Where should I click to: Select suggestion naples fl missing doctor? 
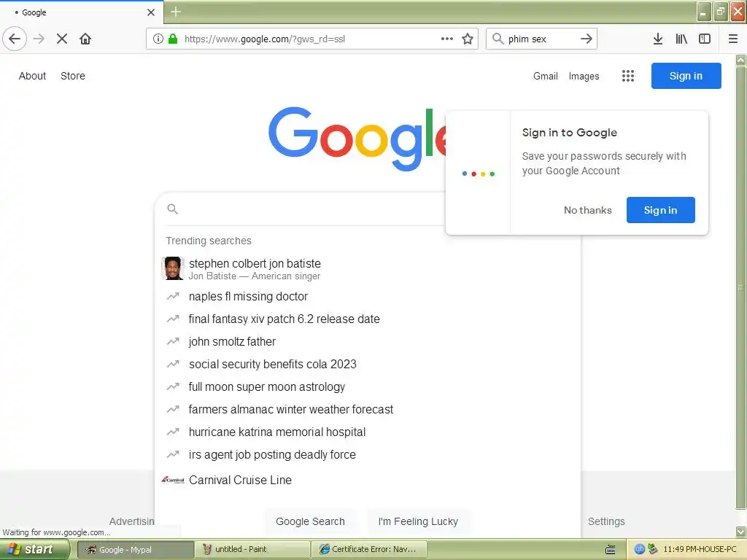[x=368, y=296]
